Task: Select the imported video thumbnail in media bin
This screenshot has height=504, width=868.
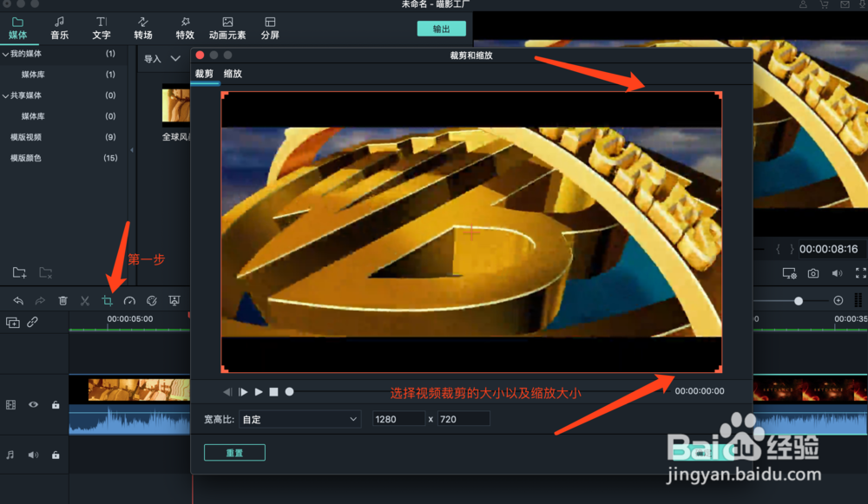Action: [176, 106]
